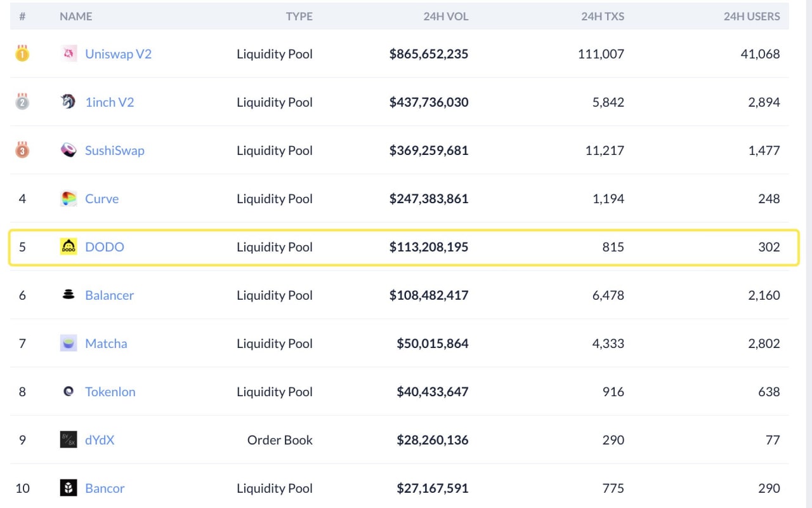The width and height of the screenshot is (812, 508).
Task: Click the 6,478 transactions cell
Action: (x=608, y=295)
